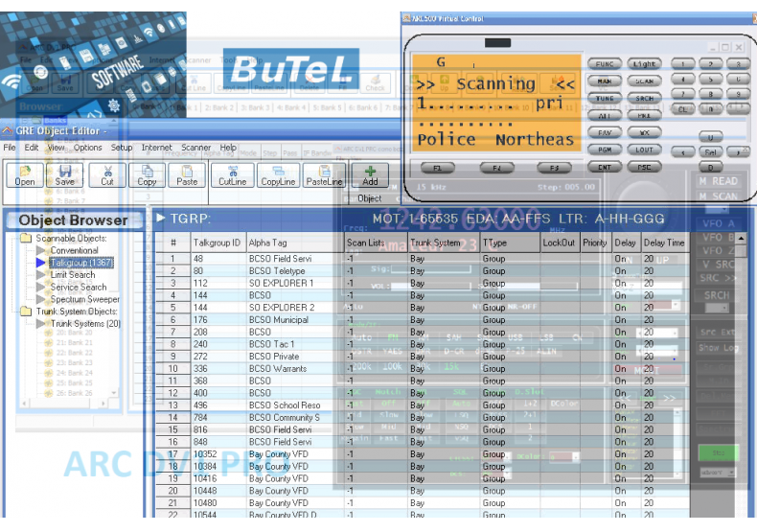The height and width of the screenshot is (532, 757).
Task: Click the CutLine toolbar icon
Action: (x=233, y=173)
